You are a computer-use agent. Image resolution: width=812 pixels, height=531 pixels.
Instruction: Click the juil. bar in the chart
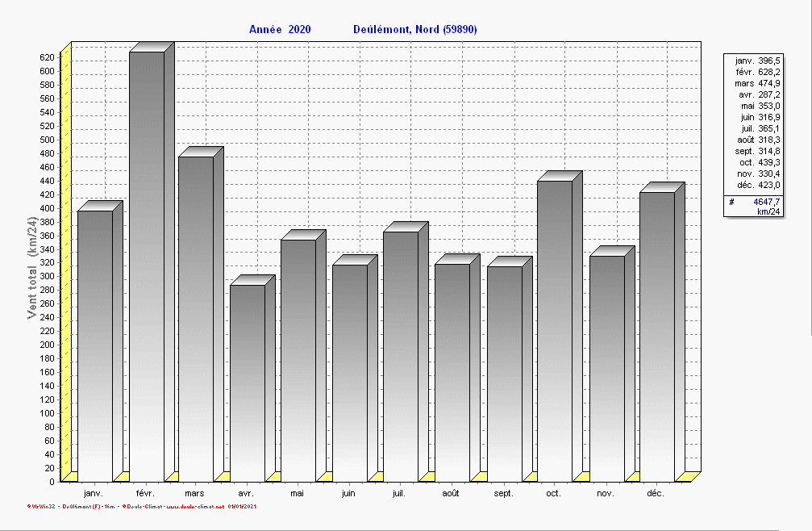pyautogui.click(x=401, y=356)
